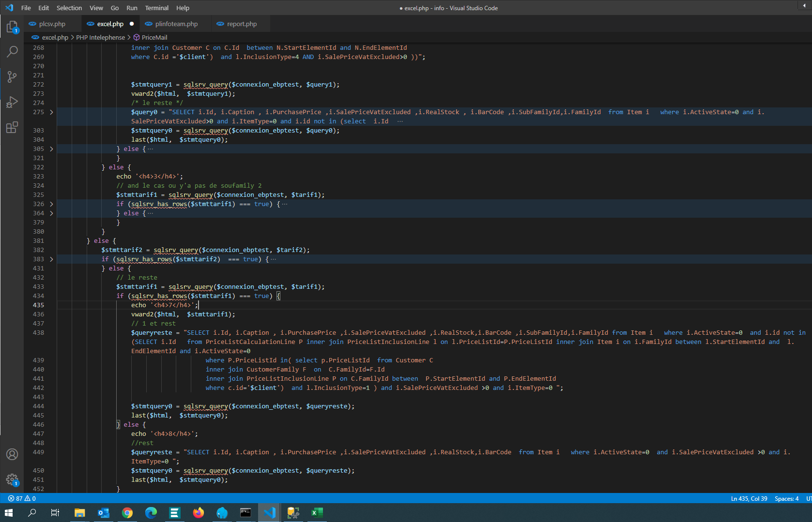Click breadcrumb chevron after excel.php
This screenshot has width=812, height=522.
72,37
